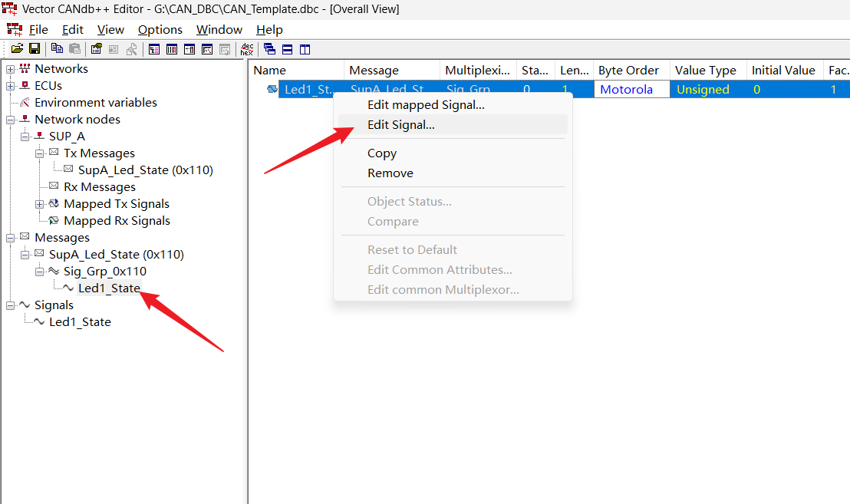Collapse the Network nodes tree branch
The width and height of the screenshot is (850, 504).
(x=10, y=120)
